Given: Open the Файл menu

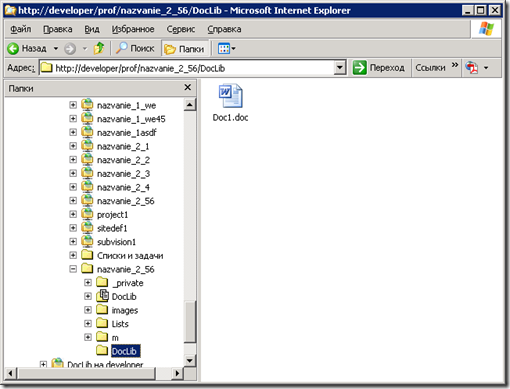Looking at the screenshot, I should click(x=21, y=29).
